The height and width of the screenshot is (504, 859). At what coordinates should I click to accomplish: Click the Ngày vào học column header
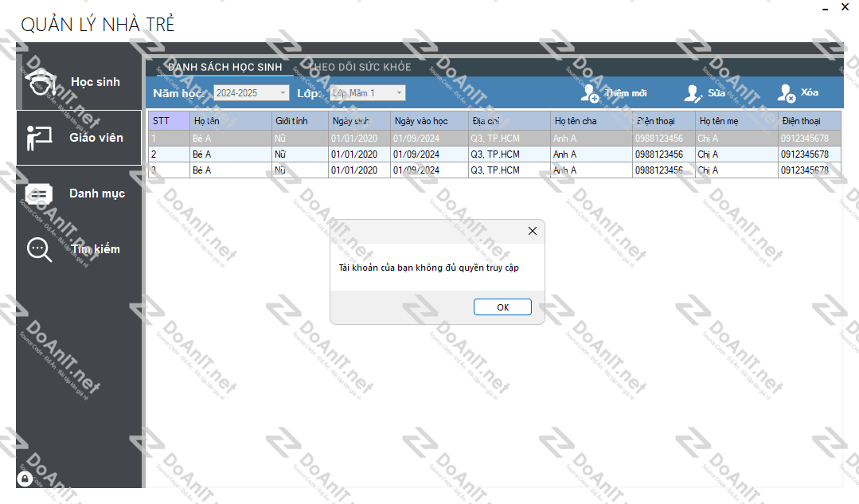[429, 120]
